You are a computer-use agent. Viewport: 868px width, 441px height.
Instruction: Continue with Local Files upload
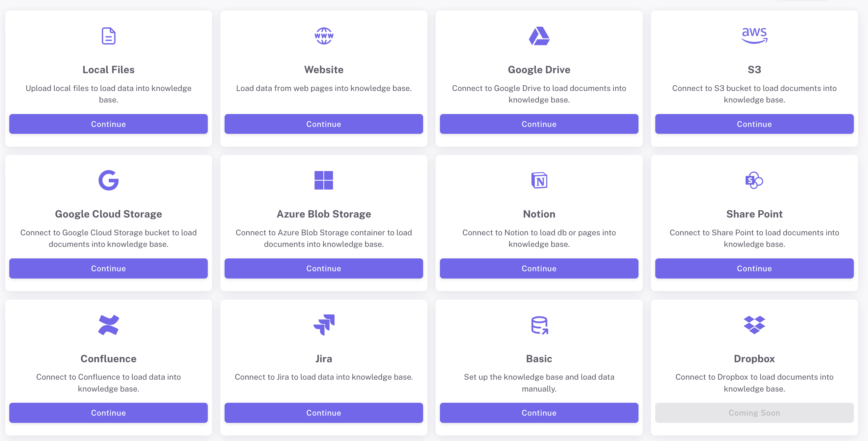(x=109, y=124)
